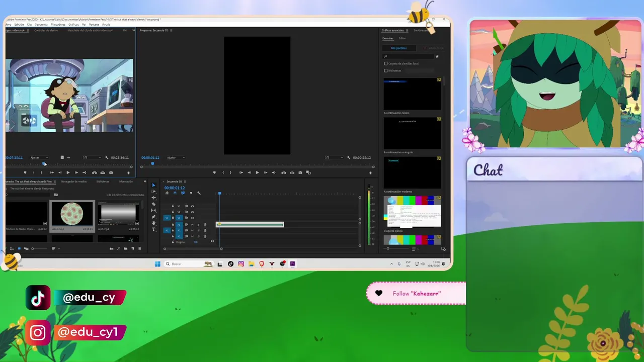Open the Secuencia menu
The image size is (644, 362).
pos(41,24)
